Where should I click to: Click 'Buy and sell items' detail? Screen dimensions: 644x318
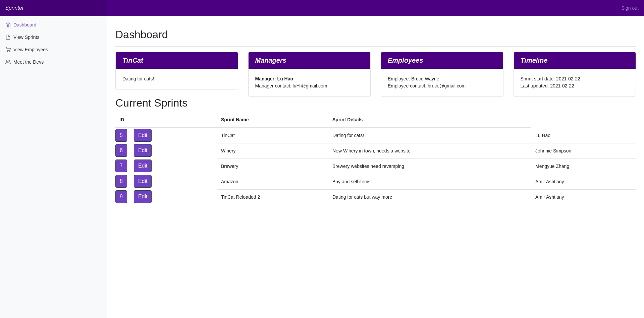(352, 182)
